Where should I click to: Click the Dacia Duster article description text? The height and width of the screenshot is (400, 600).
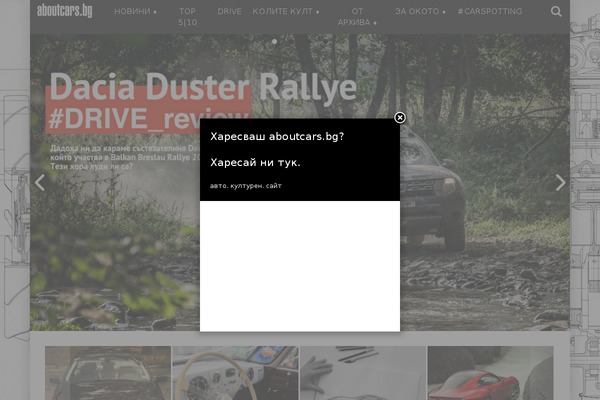[125, 157]
